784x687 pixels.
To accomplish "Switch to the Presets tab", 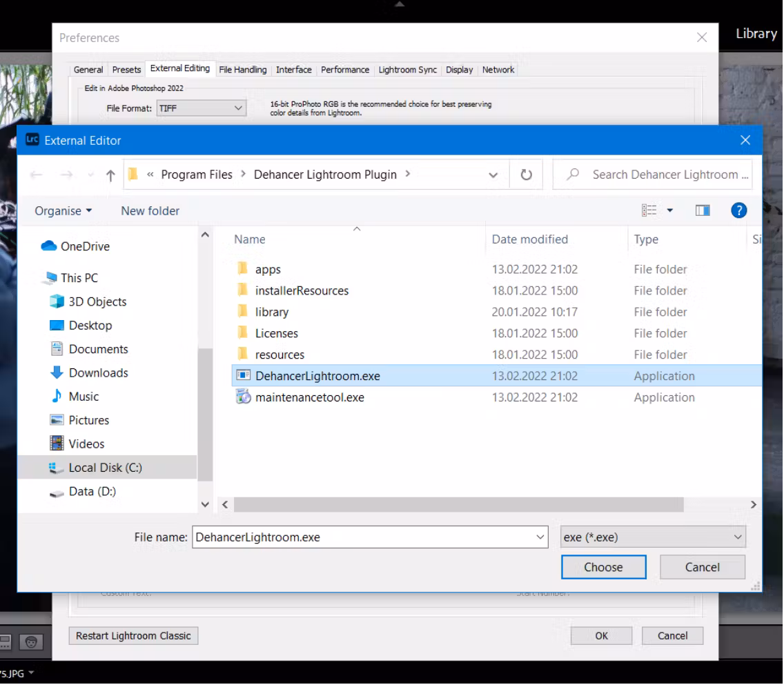I will (x=126, y=70).
